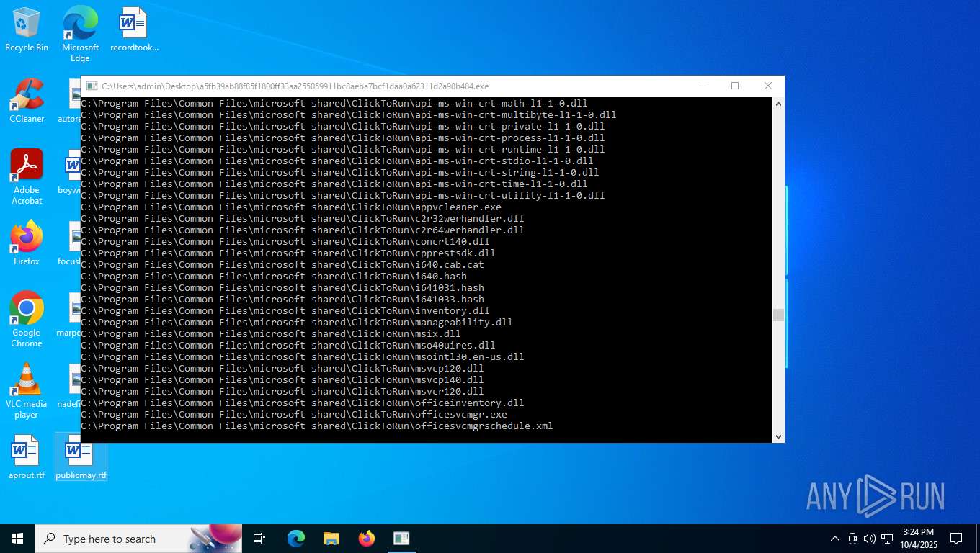Open Adobe Acrobat desktop shortcut

27,177
